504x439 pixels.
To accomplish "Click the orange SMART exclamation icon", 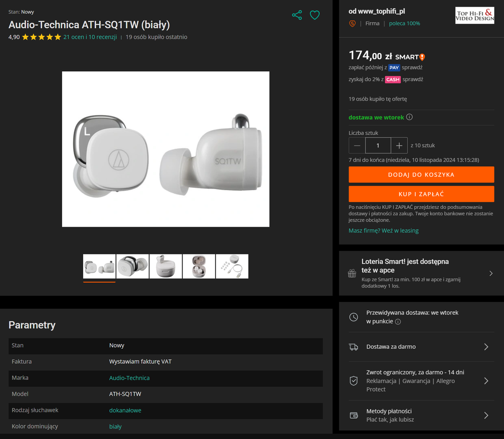I will [x=422, y=57].
